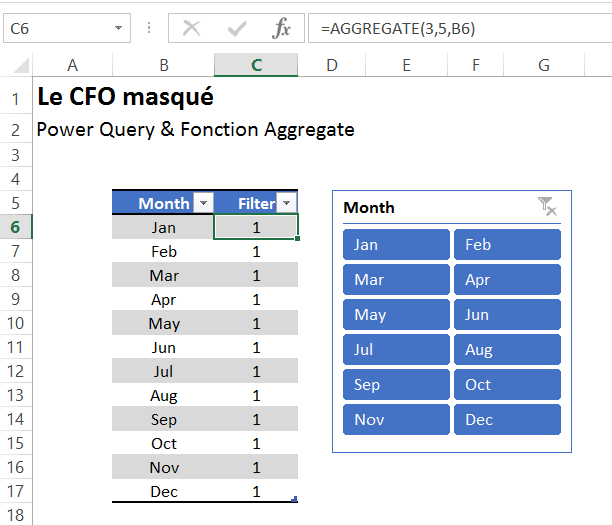The width and height of the screenshot is (612, 525).
Task: Open the Month column filter dropdown
Action: (x=203, y=203)
